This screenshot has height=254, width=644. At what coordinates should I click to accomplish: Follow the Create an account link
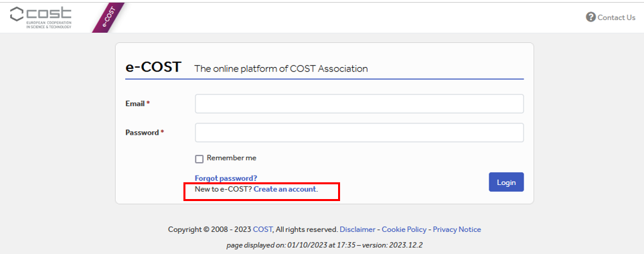(x=286, y=190)
